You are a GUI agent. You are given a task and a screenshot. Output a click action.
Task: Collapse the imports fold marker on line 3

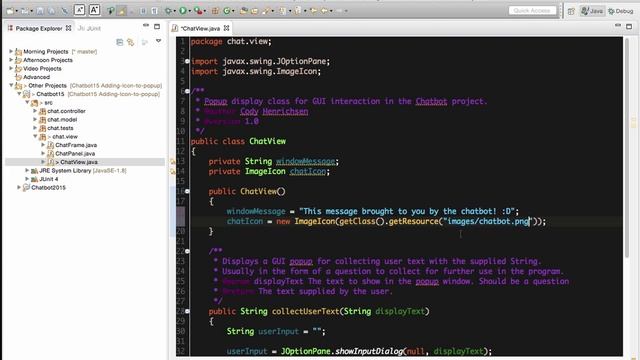pyautogui.click(x=187, y=61)
